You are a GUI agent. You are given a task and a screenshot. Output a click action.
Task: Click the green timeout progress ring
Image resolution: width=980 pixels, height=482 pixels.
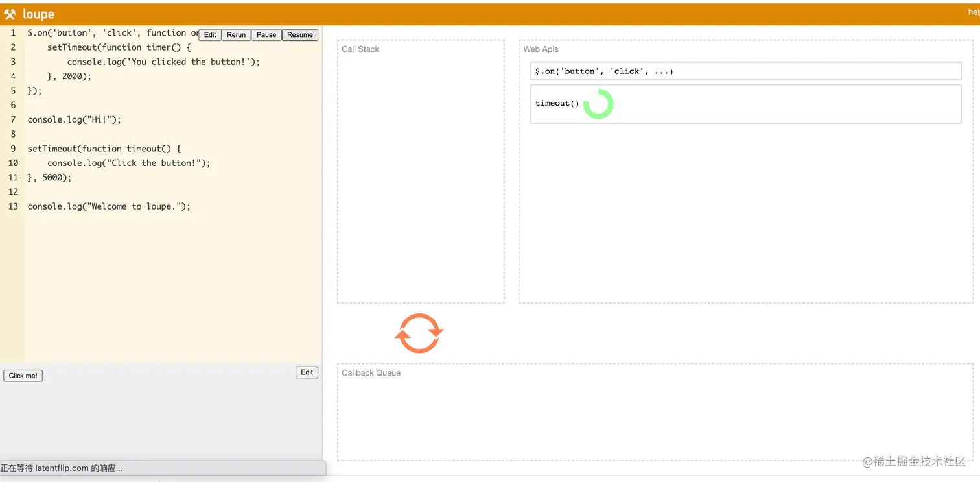coord(598,104)
